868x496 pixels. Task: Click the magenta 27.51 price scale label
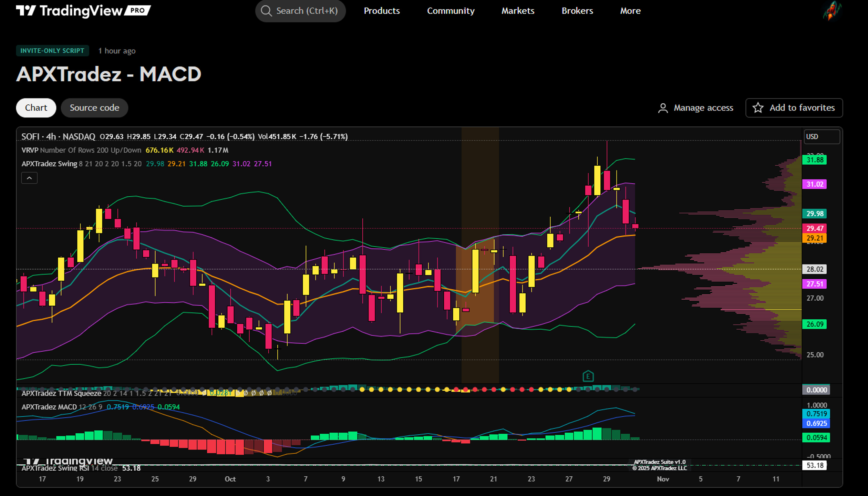[815, 284]
